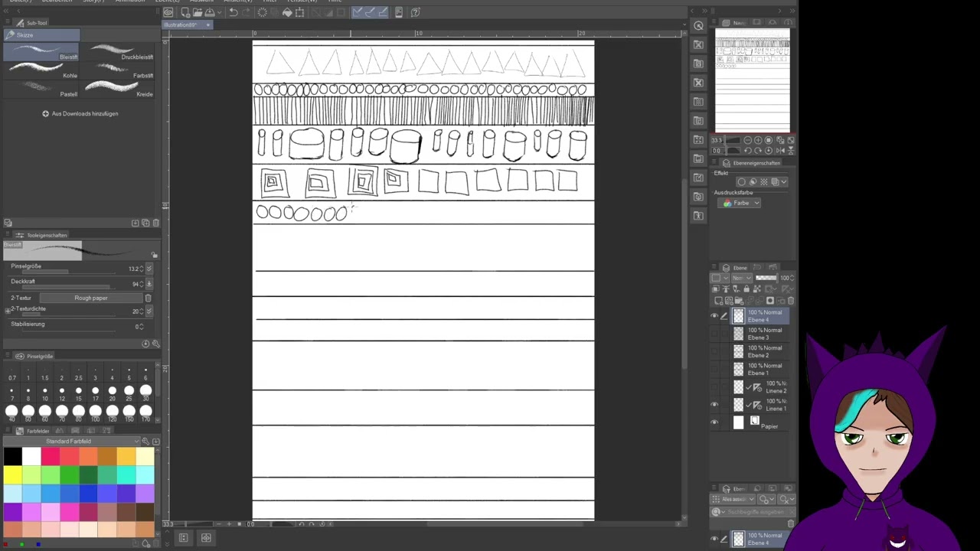The height and width of the screenshot is (551, 980).
Task: Open 'Alles anzeigen' layer filter dropdown
Action: (733, 499)
